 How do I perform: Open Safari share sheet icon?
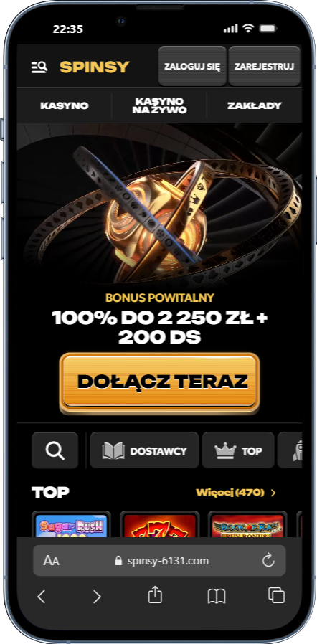155,595
